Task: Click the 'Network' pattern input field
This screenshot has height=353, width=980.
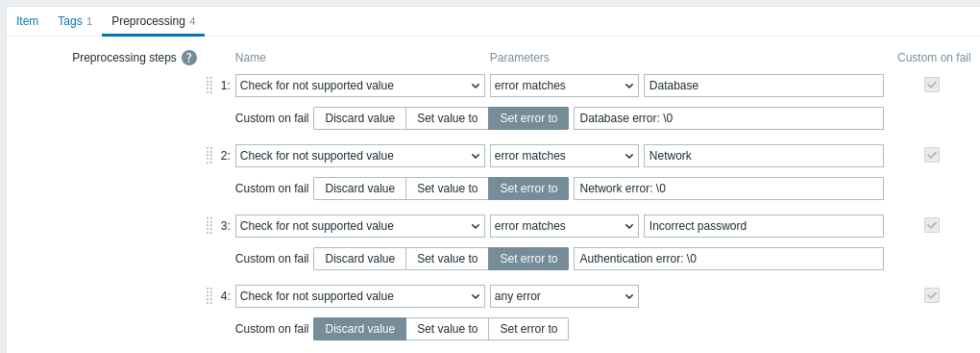Action: 764,156
